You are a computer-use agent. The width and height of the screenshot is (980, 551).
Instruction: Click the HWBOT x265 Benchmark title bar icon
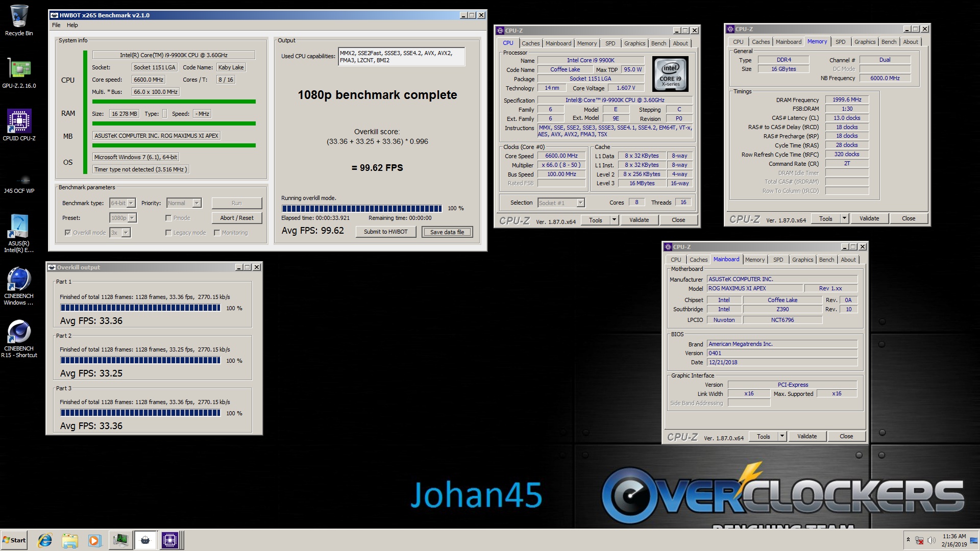tap(54, 15)
